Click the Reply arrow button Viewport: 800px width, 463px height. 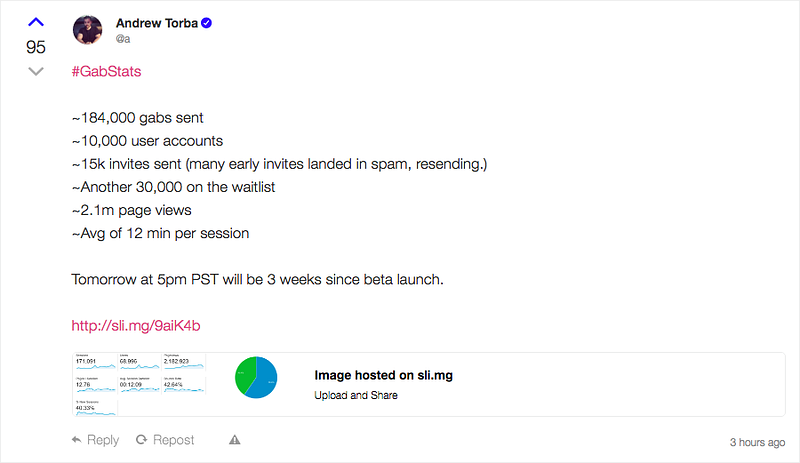pos(96,440)
